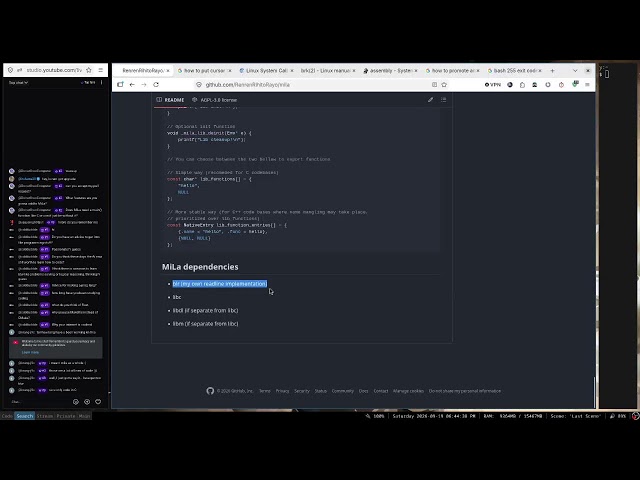The image size is (640, 480).
Task: Select the AGPL-3.0 license tab
Action: (214, 100)
